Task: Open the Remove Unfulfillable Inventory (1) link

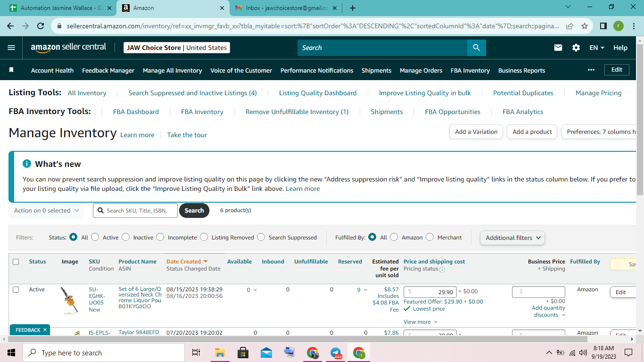Action: (297, 112)
